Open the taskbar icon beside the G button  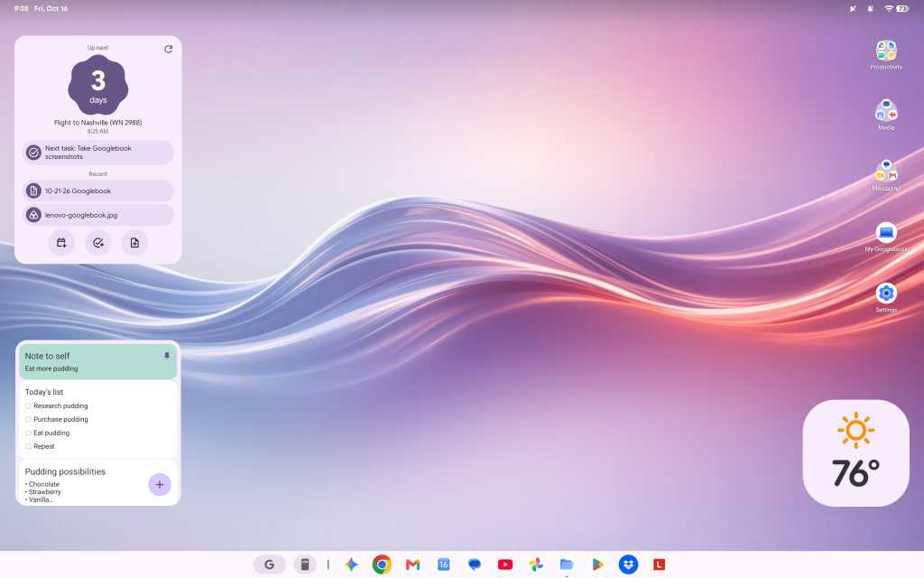pos(305,564)
